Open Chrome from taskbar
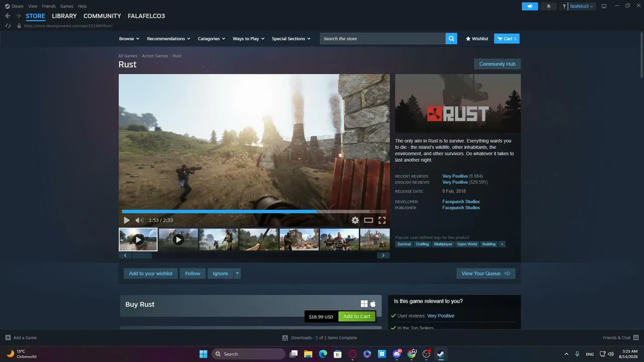The width and height of the screenshot is (644, 362). (x=412, y=354)
